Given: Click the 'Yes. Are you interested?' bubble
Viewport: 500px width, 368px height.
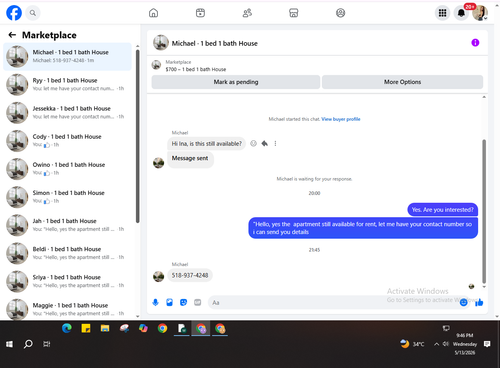Looking at the screenshot, I should (442, 210).
